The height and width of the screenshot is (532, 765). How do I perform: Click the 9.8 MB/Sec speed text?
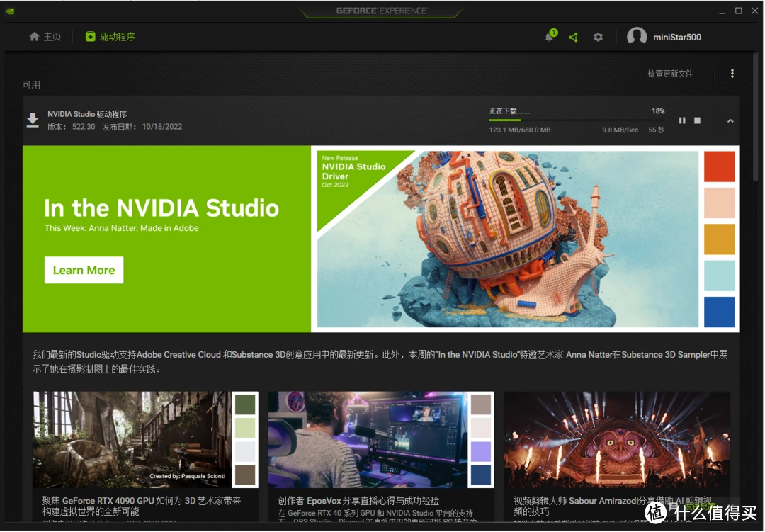(x=620, y=130)
